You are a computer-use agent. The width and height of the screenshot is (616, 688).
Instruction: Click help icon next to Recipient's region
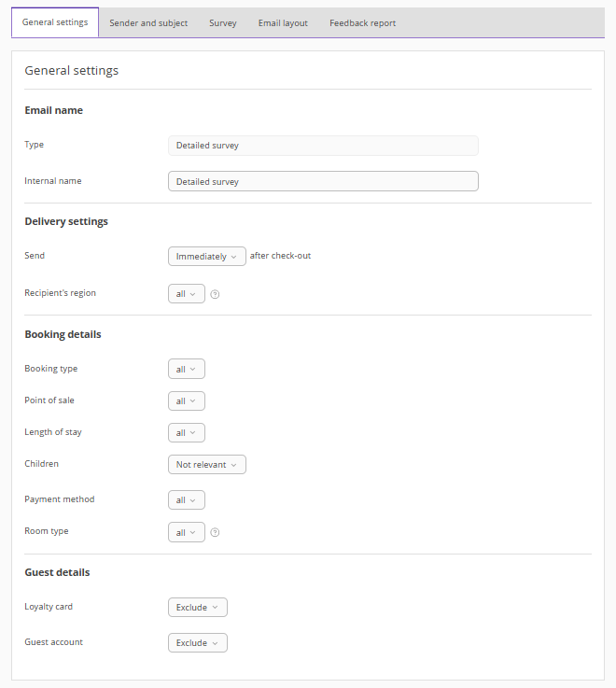click(x=215, y=294)
